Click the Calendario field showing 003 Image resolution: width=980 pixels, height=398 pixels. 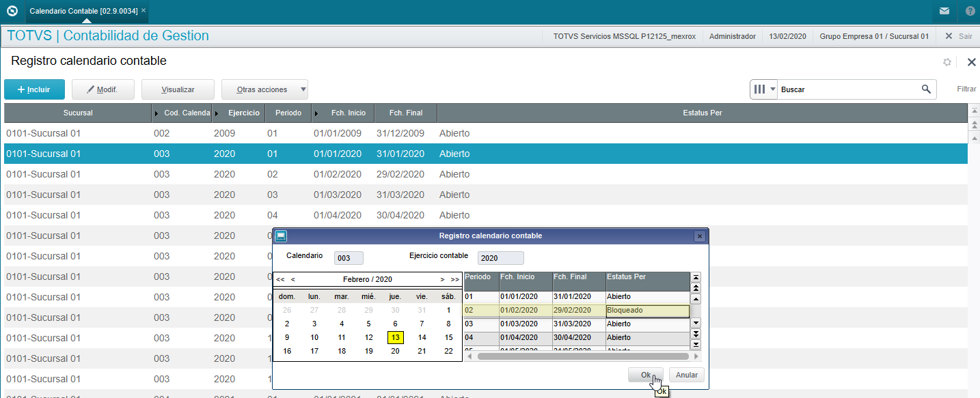[x=349, y=258]
